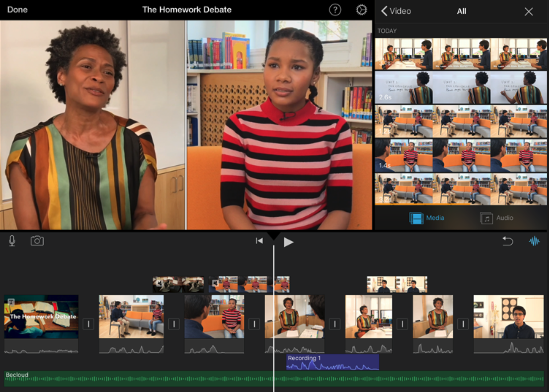The image size is (549, 392).
Task: Select the 2.6s whiteboard clip thumbnail
Action: coord(461,87)
